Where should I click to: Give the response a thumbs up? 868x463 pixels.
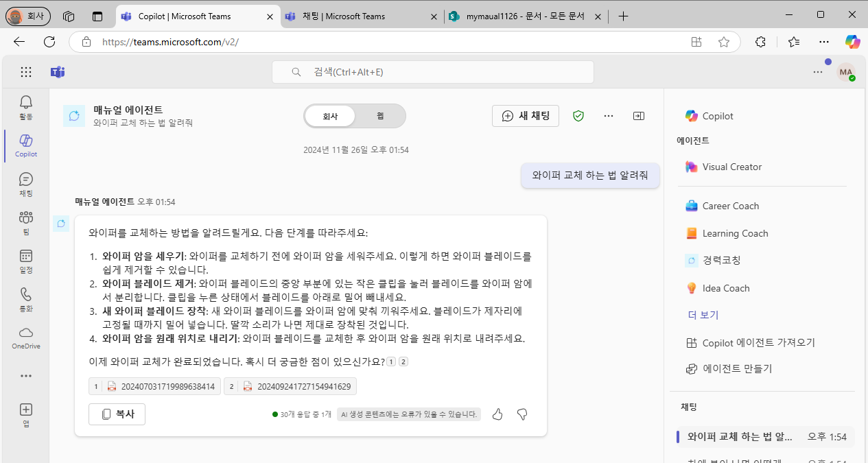pyautogui.click(x=497, y=414)
